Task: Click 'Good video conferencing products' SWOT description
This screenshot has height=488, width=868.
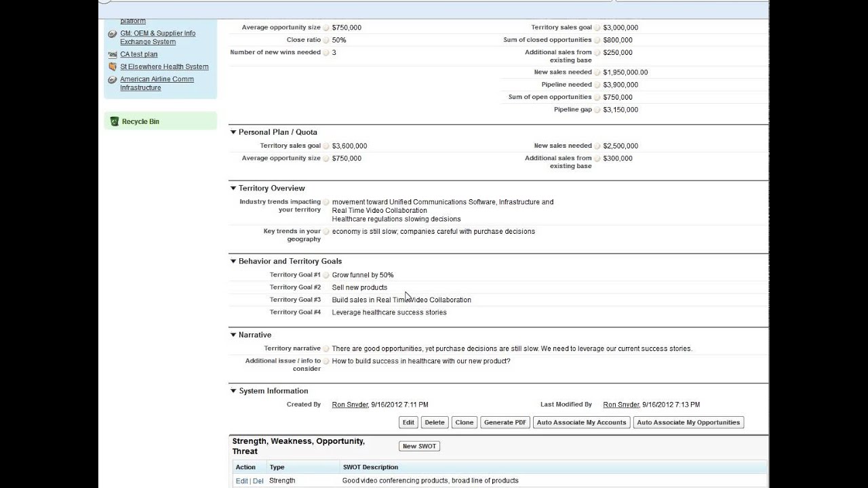Action: [x=431, y=481]
